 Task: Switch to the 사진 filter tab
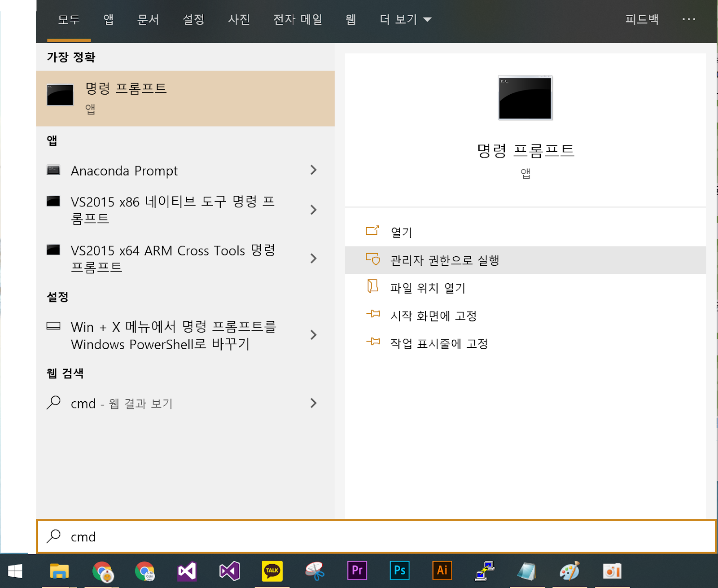[239, 19]
